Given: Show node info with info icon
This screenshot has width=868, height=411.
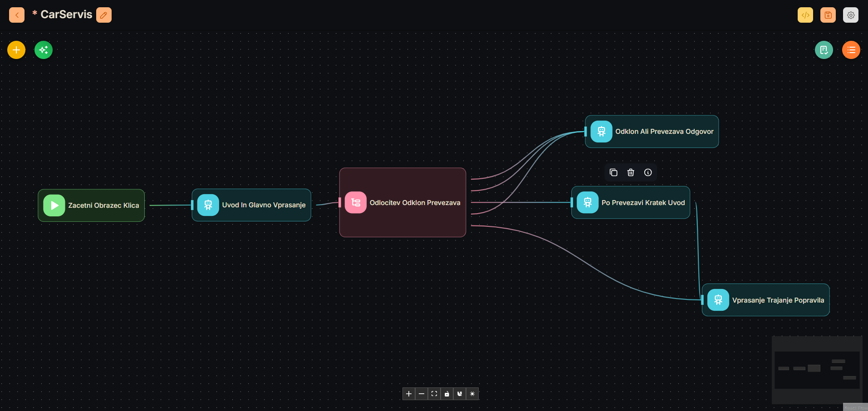Looking at the screenshot, I should point(648,172).
